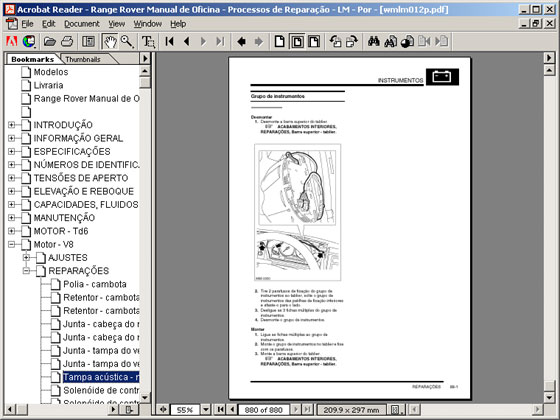Open the Livraria bookmark

coord(48,85)
